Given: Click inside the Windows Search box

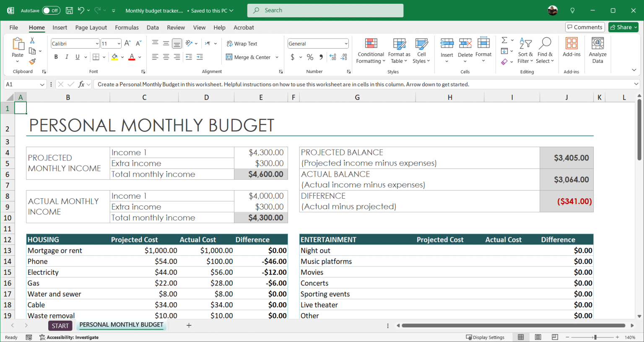Looking at the screenshot, I should click(325, 10).
